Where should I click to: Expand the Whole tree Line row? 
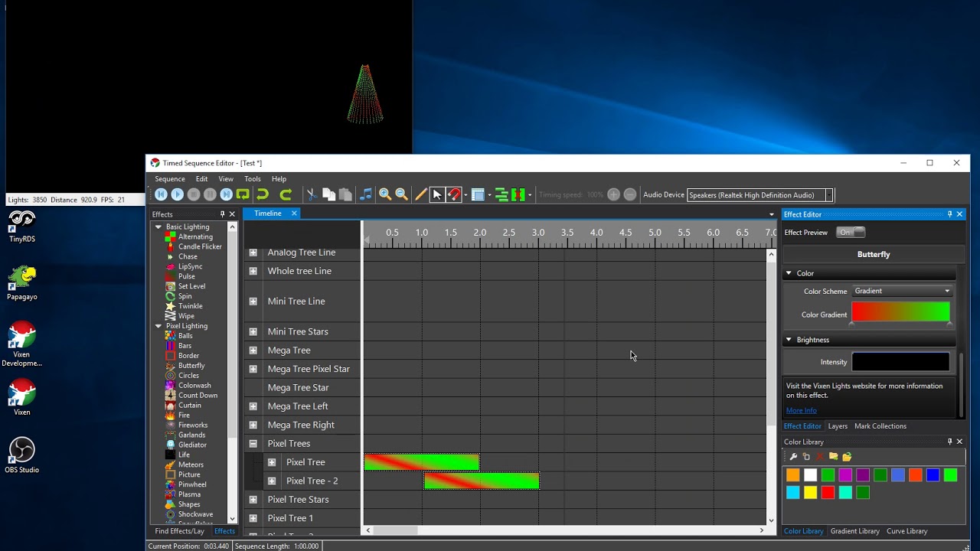click(x=253, y=271)
